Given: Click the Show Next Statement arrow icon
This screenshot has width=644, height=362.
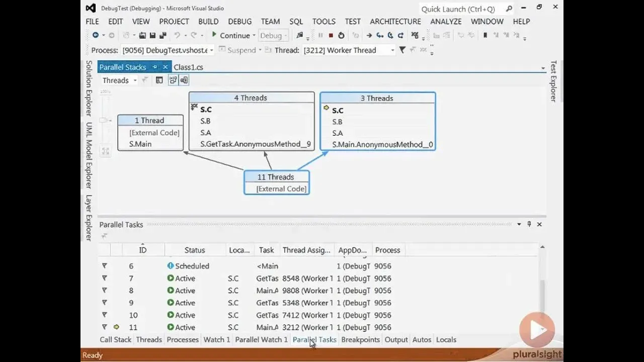Looking at the screenshot, I should [x=369, y=35].
